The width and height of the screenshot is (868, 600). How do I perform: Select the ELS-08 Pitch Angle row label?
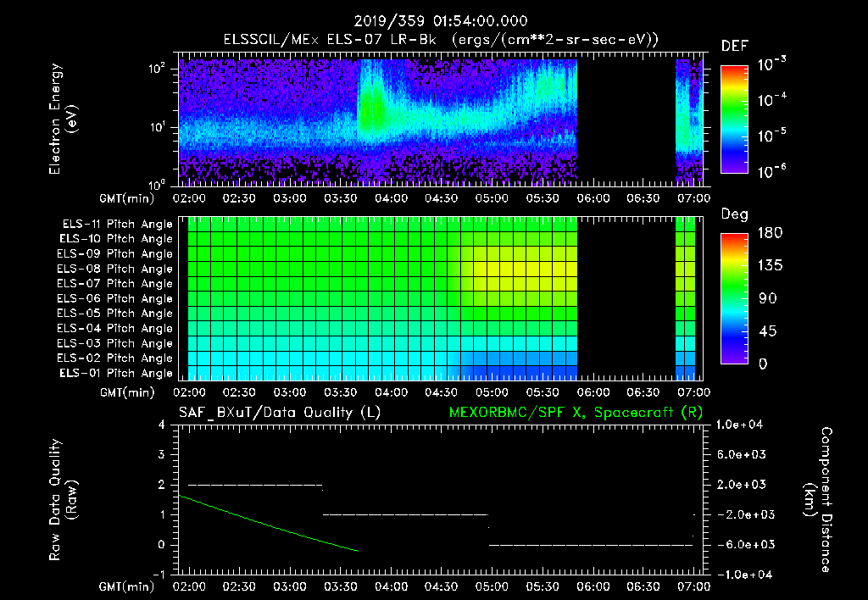pyautogui.click(x=115, y=269)
